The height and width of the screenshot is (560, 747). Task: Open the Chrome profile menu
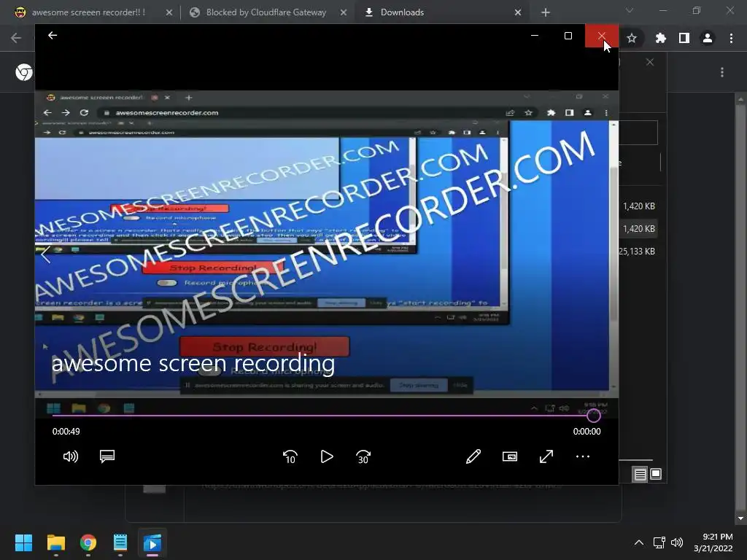[708, 38]
